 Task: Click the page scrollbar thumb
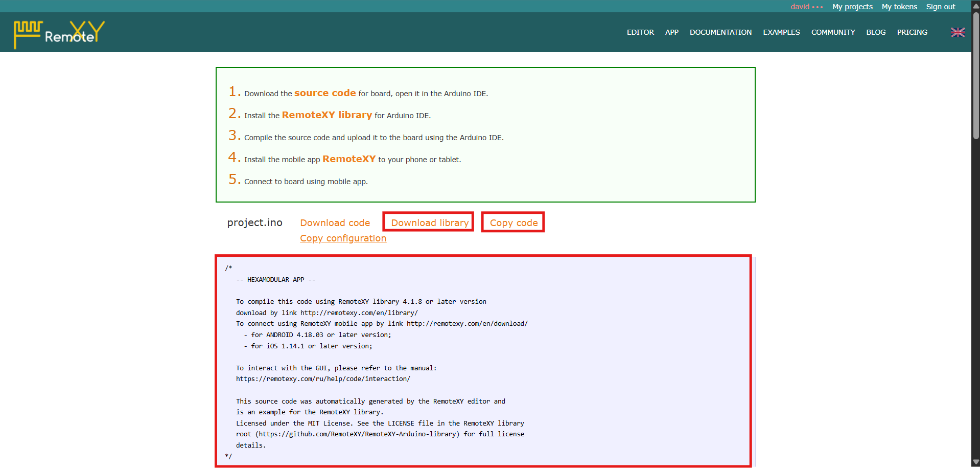[x=976, y=77]
